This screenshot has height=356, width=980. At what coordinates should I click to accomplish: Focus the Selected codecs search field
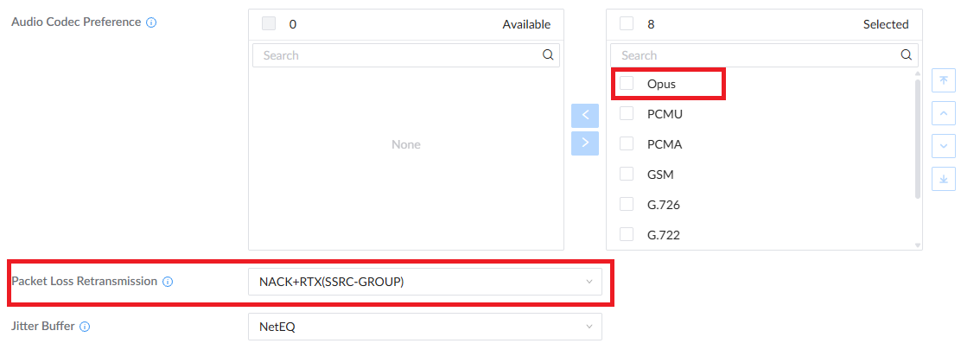pyautogui.click(x=764, y=55)
